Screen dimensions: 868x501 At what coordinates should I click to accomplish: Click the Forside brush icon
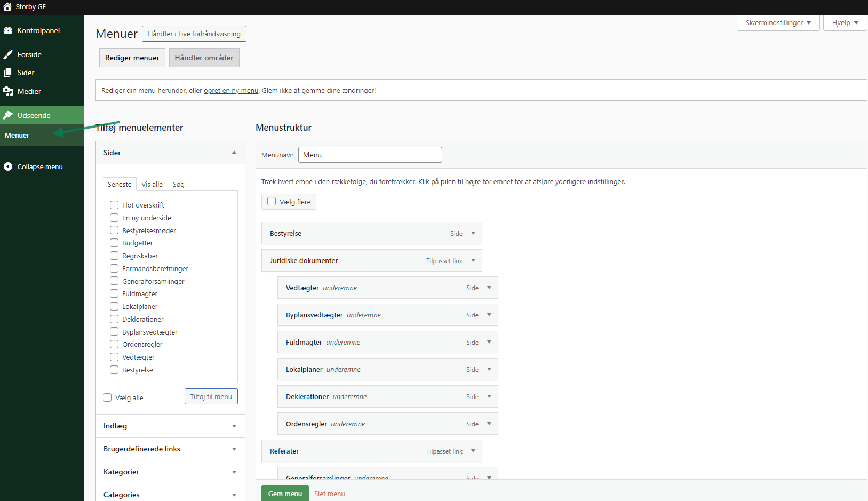(x=8, y=54)
